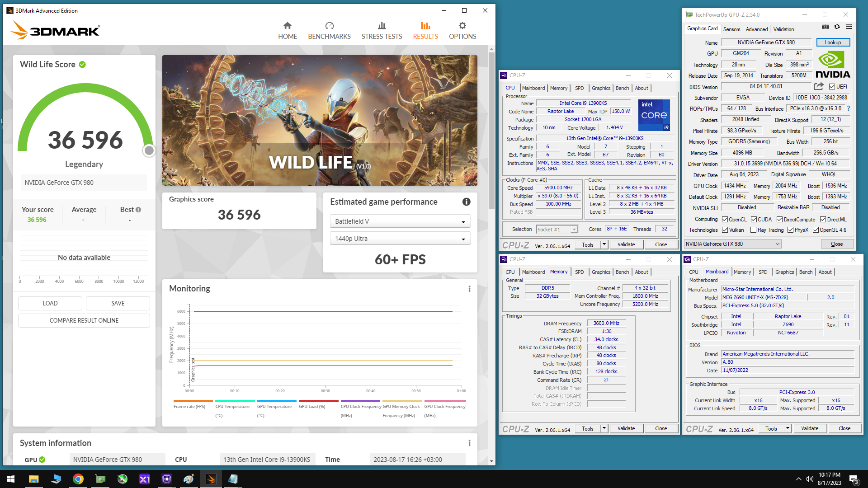Viewport: 868px width, 488px height.
Task: Click the GPU-Z refresh icon
Action: (x=837, y=27)
